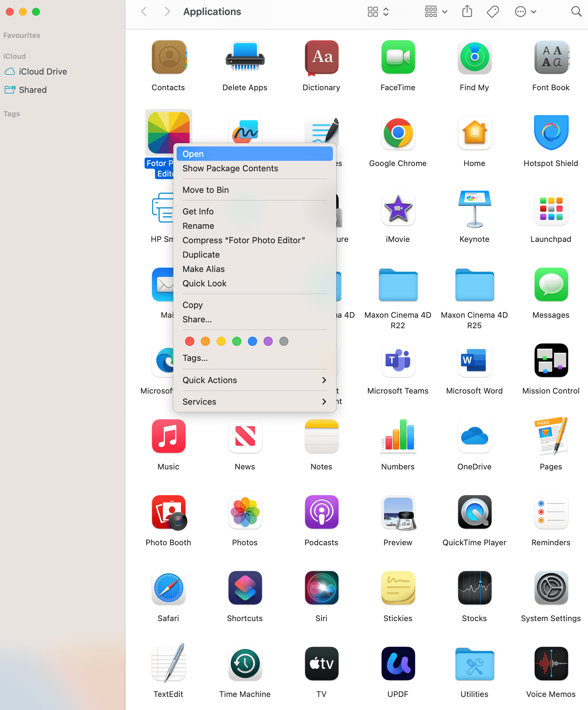Select the Pages app icon

[551, 436]
